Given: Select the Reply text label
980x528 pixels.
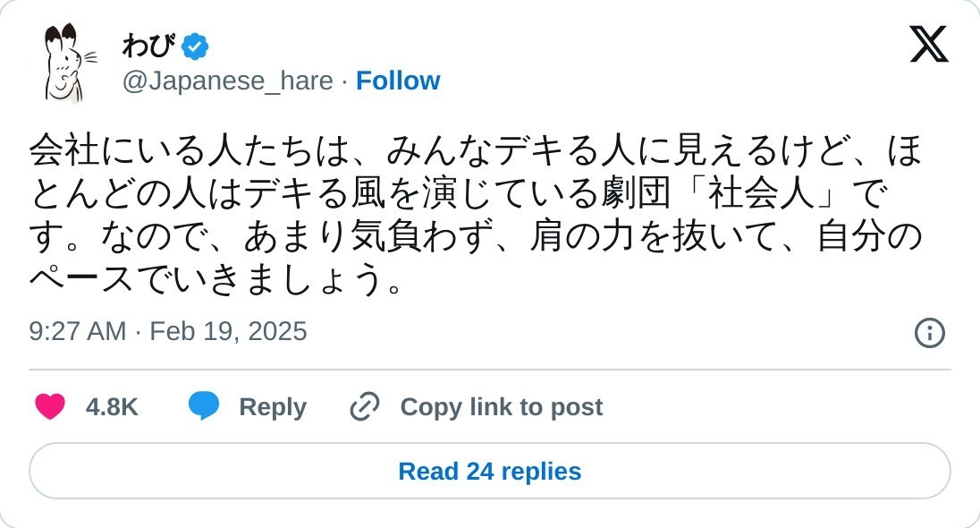Looking at the screenshot, I should [x=273, y=407].
